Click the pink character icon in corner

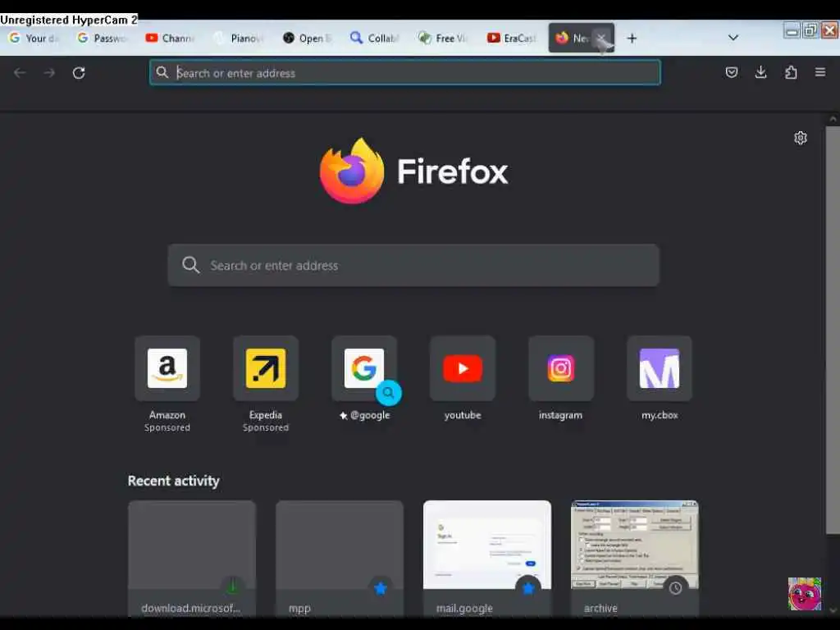[805, 594]
